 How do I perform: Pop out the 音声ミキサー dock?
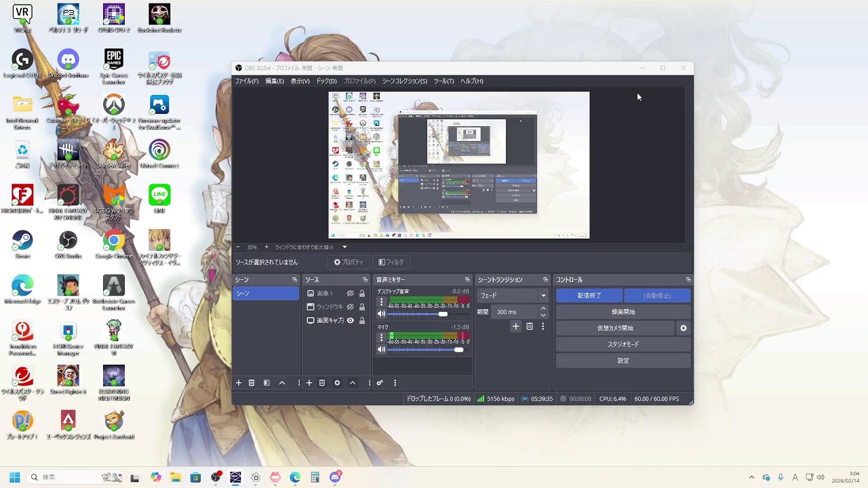[467, 280]
